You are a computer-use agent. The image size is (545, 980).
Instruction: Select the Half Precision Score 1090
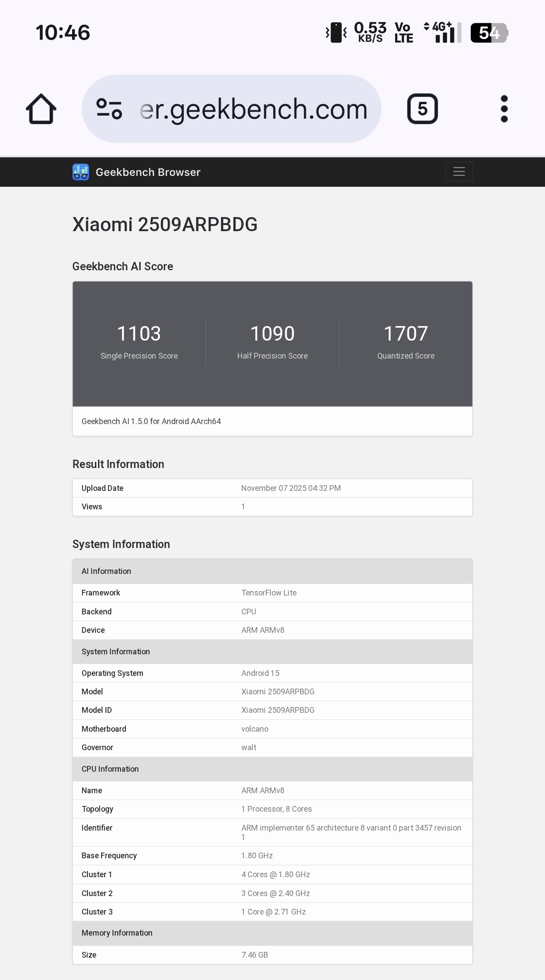coord(272,334)
